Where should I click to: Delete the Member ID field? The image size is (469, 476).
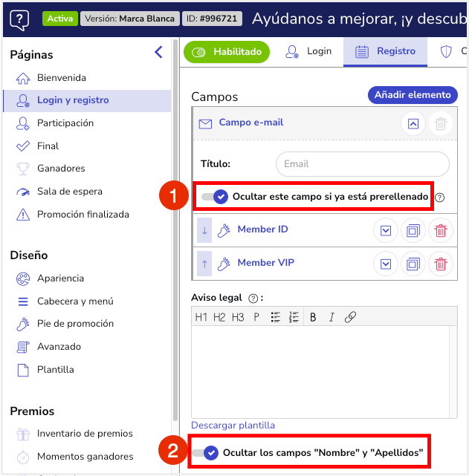click(441, 230)
